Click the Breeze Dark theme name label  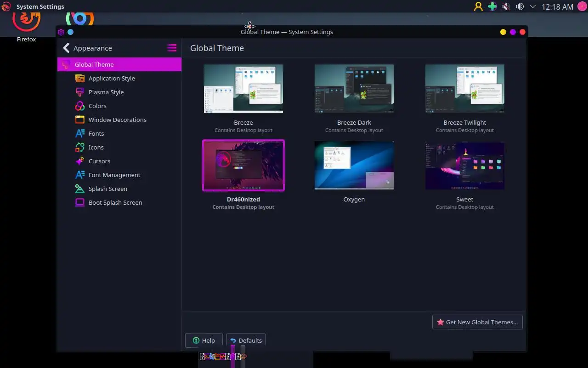click(x=354, y=122)
